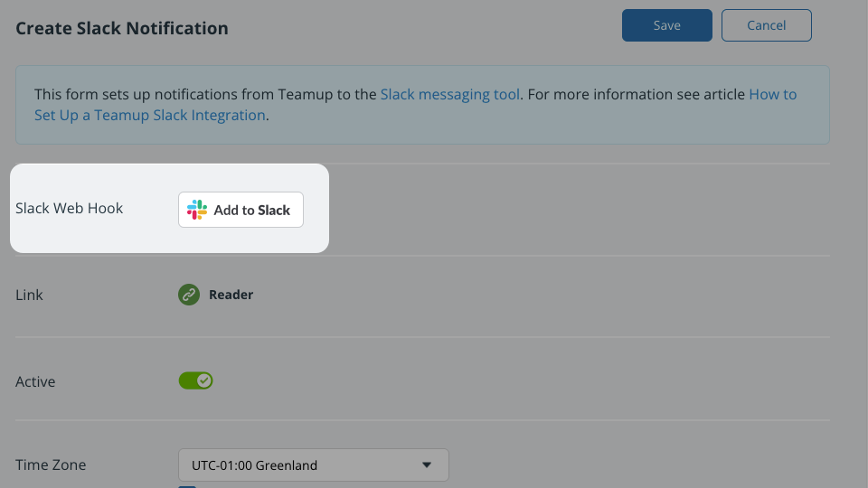Viewport: 868px width, 488px height.
Task: Click the Slack Web Hook label
Action: tap(70, 208)
